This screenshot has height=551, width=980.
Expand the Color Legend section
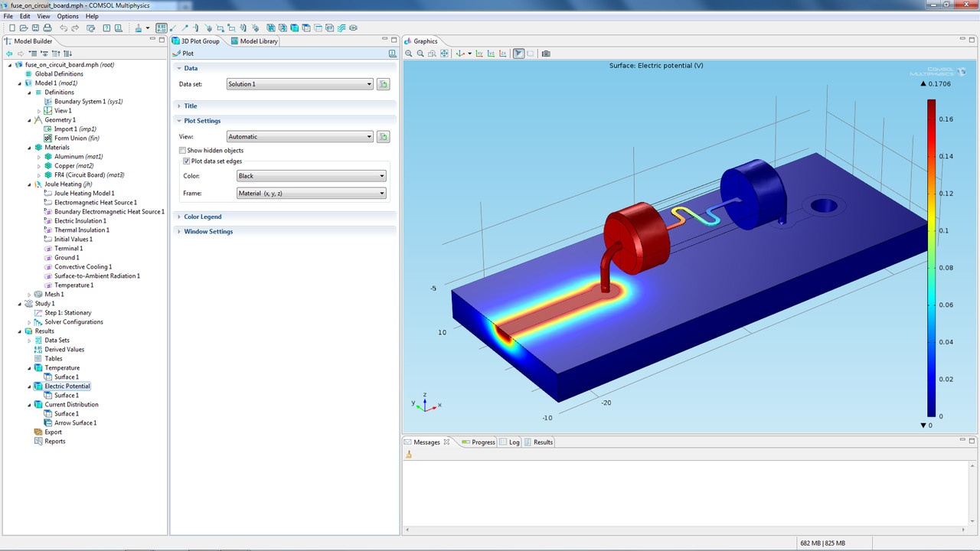coord(202,217)
